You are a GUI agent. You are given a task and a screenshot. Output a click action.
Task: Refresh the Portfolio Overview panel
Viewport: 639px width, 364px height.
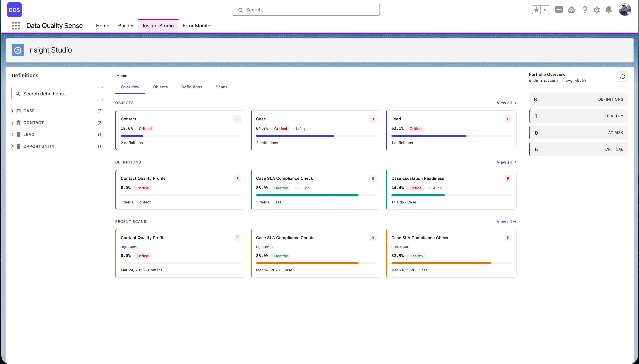(x=623, y=77)
